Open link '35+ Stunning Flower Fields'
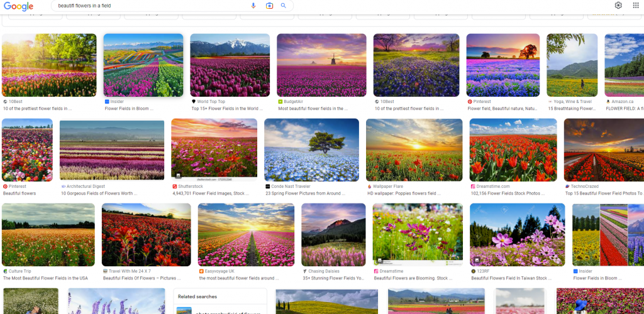 coord(333,278)
